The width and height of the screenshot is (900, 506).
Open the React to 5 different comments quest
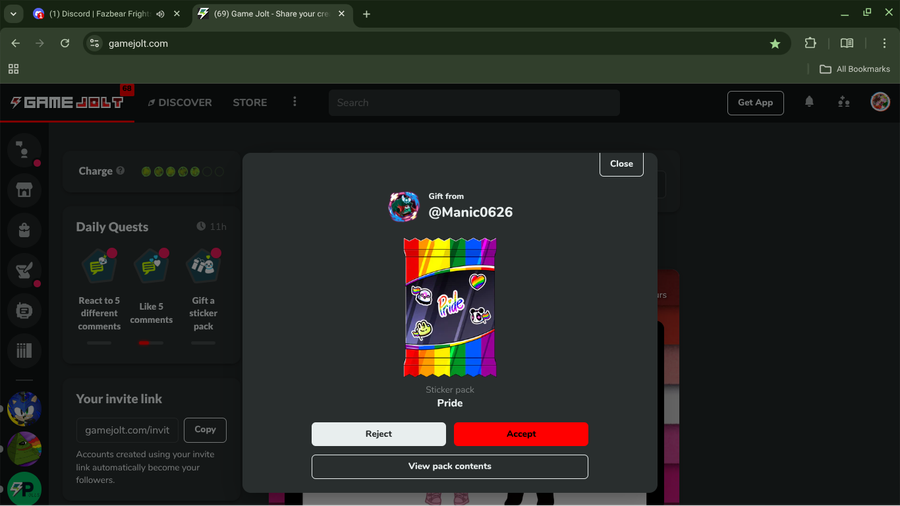(x=99, y=297)
